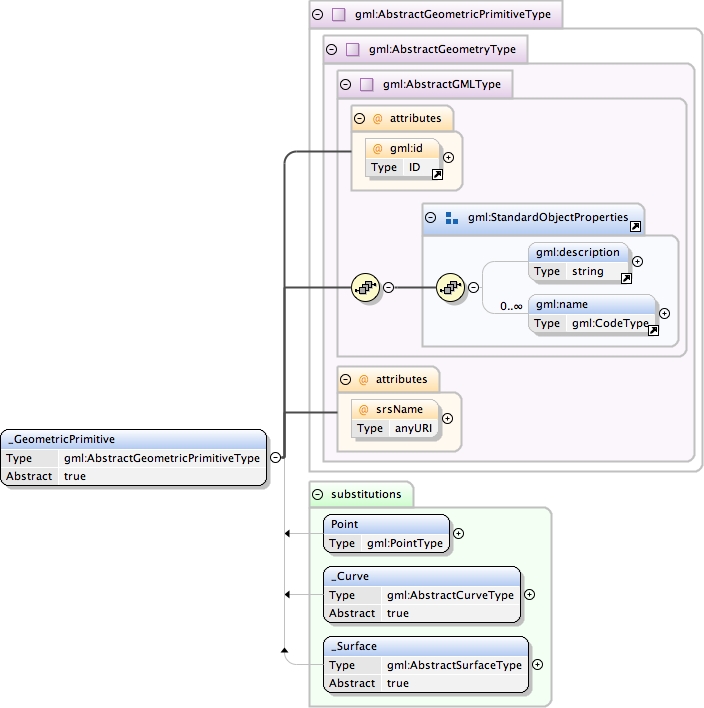The image size is (704, 708).
Task: Click the gml:StandardObjectProperties group icon
Action: [x=452, y=218]
